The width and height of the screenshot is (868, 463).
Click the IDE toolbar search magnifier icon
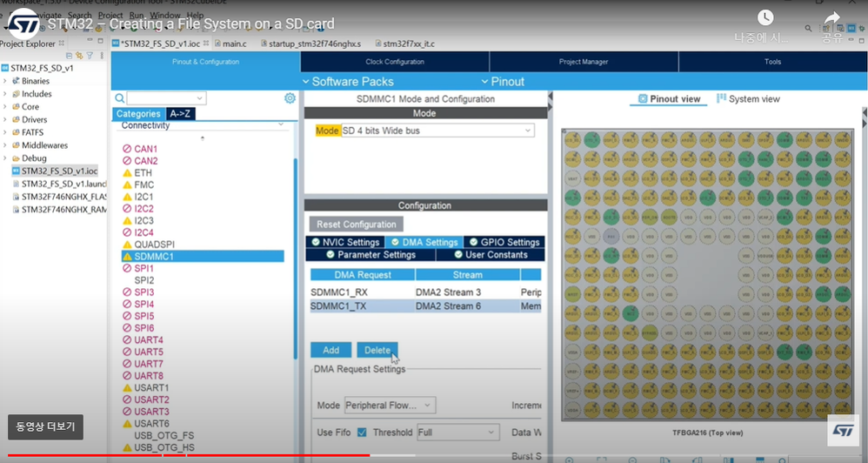808,28
